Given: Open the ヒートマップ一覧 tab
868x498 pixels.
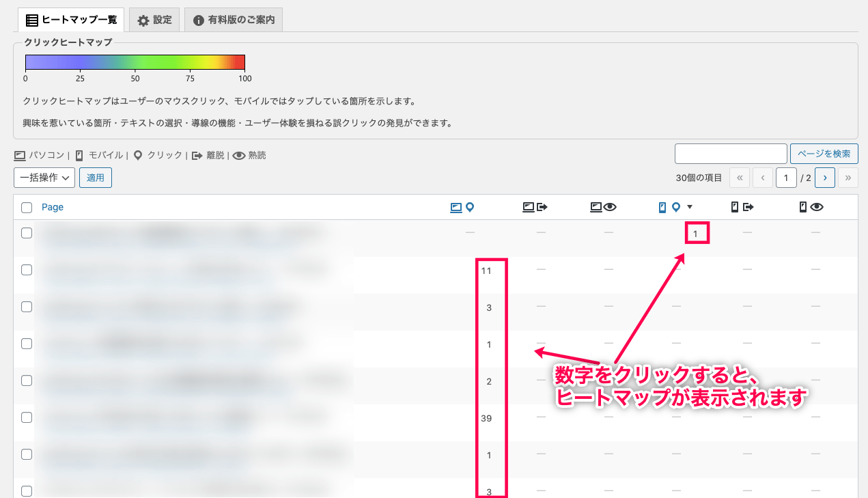Looking at the screenshot, I should pos(70,20).
